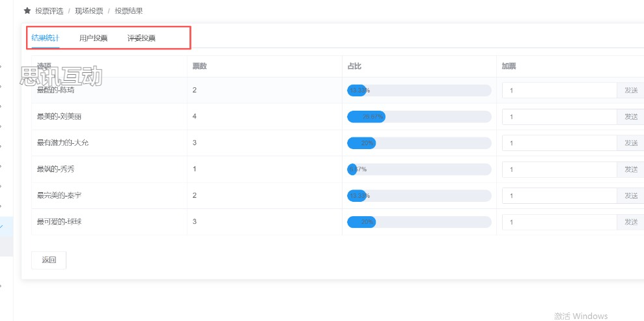This screenshot has width=644, height=321.
Task: Click 发送 for 最完美的-秦宇 row
Action: point(631,196)
